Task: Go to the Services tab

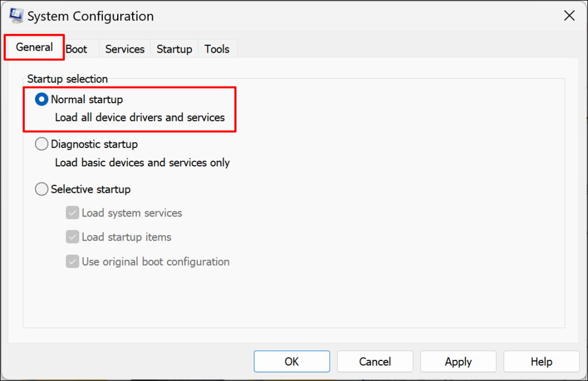Action: [x=125, y=49]
